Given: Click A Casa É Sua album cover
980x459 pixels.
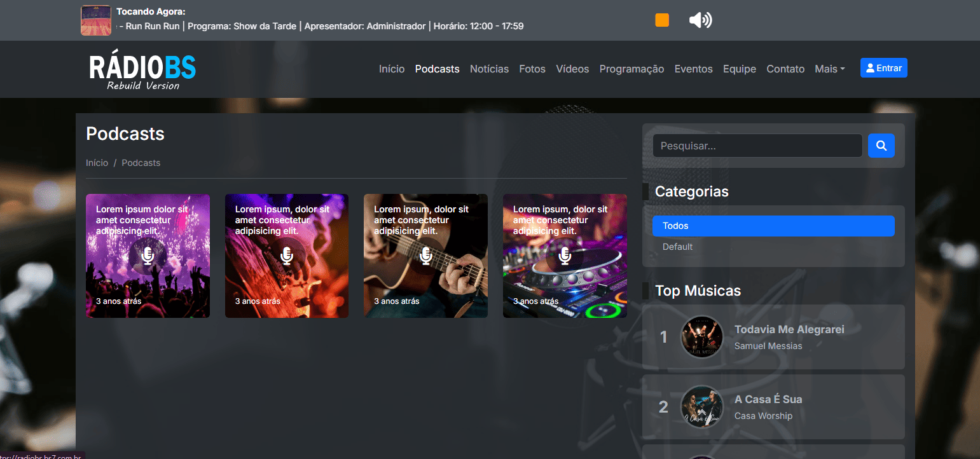Looking at the screenshot, I should pos(702,407).
